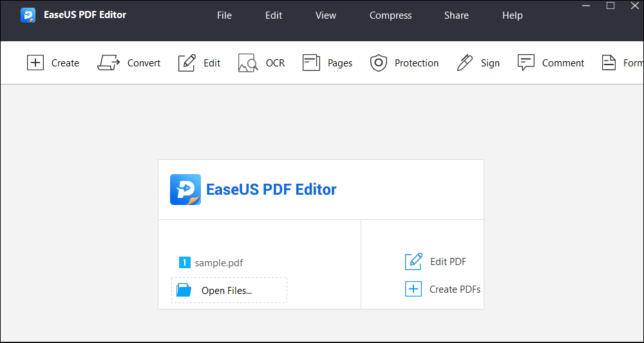Click the Create PDFs plus icon
This screenshot has width=644, height=343.
[x=413, y=289]
